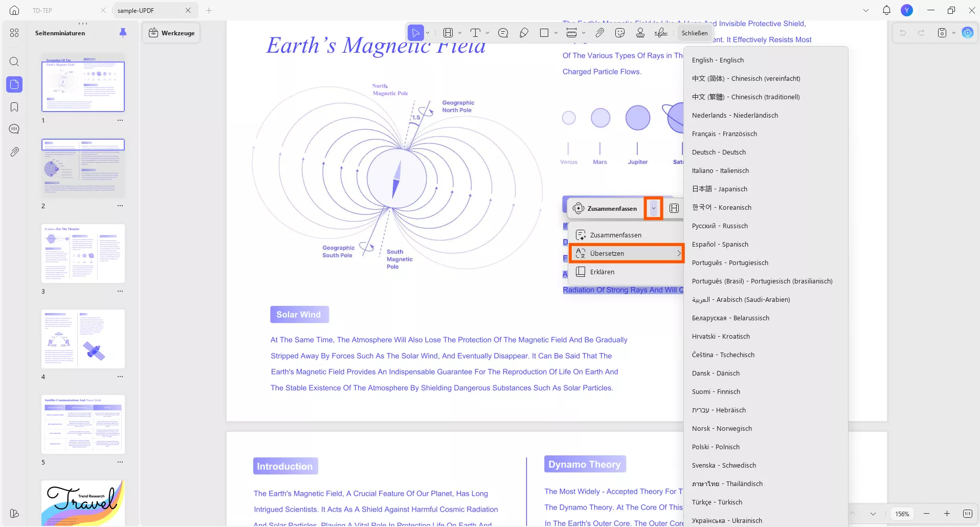Expand highlight tool dropdown arrow
Screen dimensions: 980x527
(460, 33)
